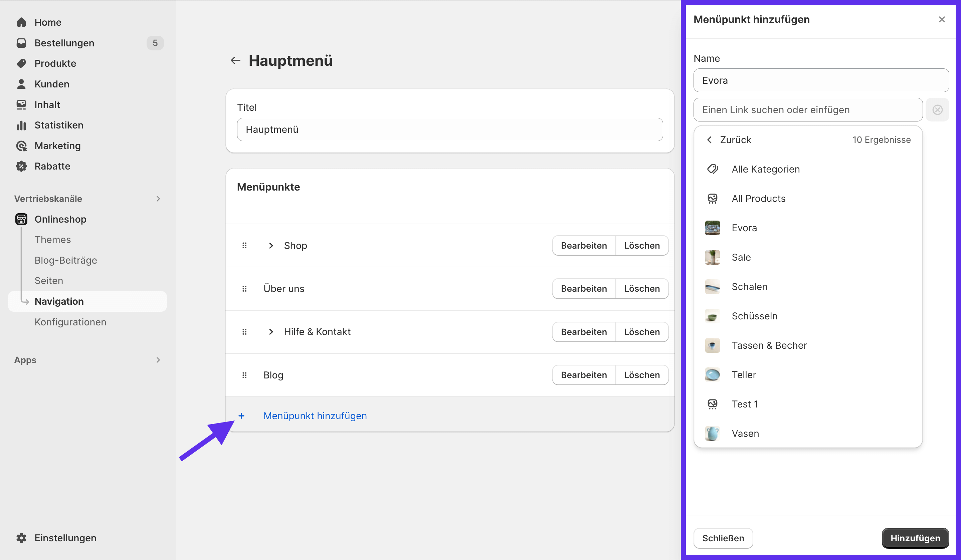
Task: Click the Home house icon
Action: click(21, 22)
